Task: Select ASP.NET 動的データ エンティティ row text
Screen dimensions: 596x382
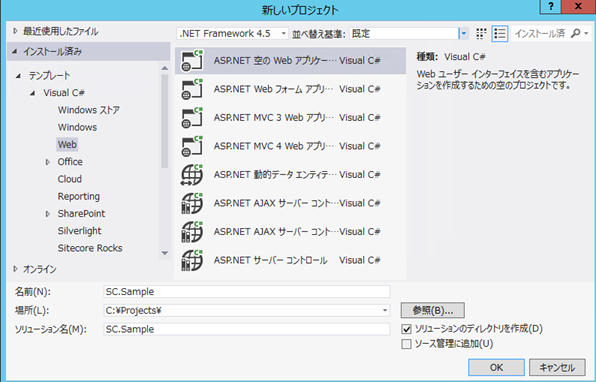Action: point(275,174)
